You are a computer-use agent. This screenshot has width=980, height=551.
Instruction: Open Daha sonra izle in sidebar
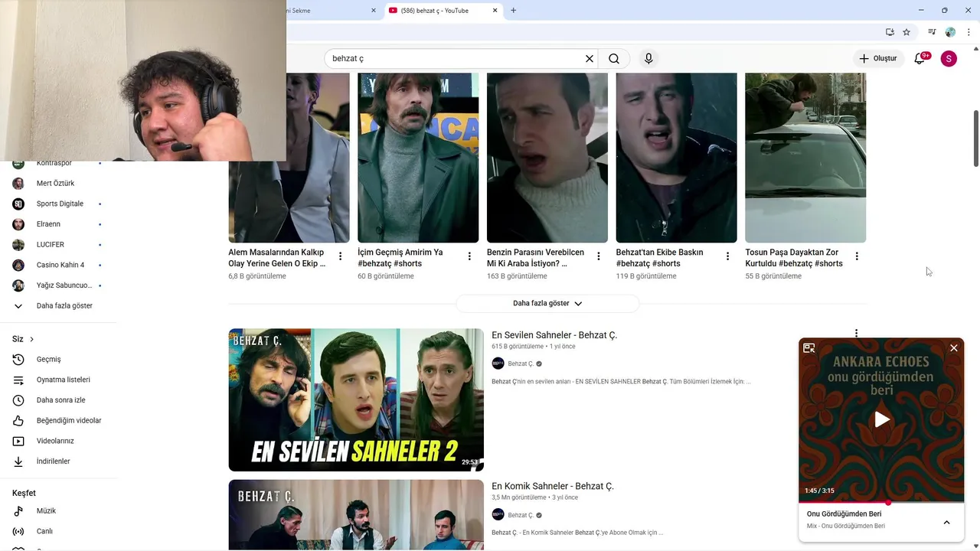click(x=59, y=400)
